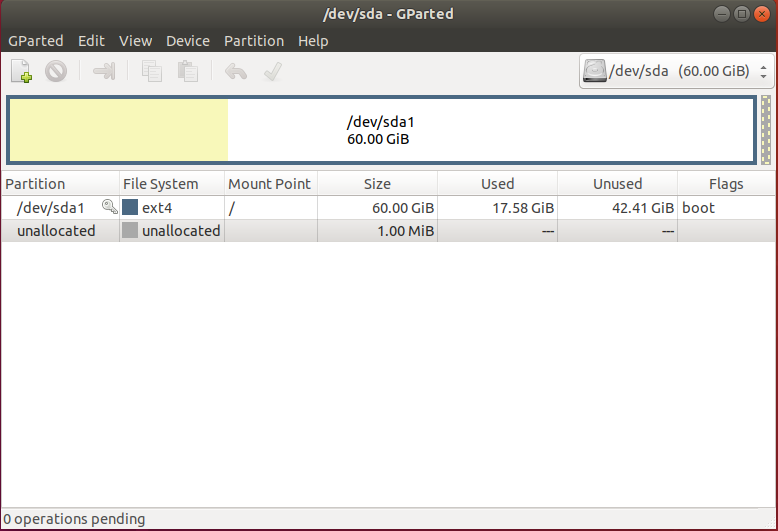Click the Delete partition toolbar icon

click(x=56, y=71)
